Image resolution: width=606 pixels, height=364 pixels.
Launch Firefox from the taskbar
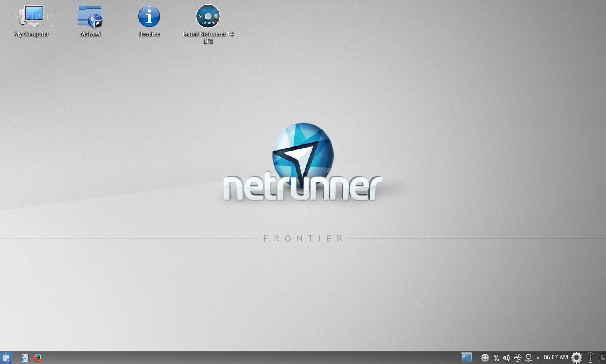(38, 358)
